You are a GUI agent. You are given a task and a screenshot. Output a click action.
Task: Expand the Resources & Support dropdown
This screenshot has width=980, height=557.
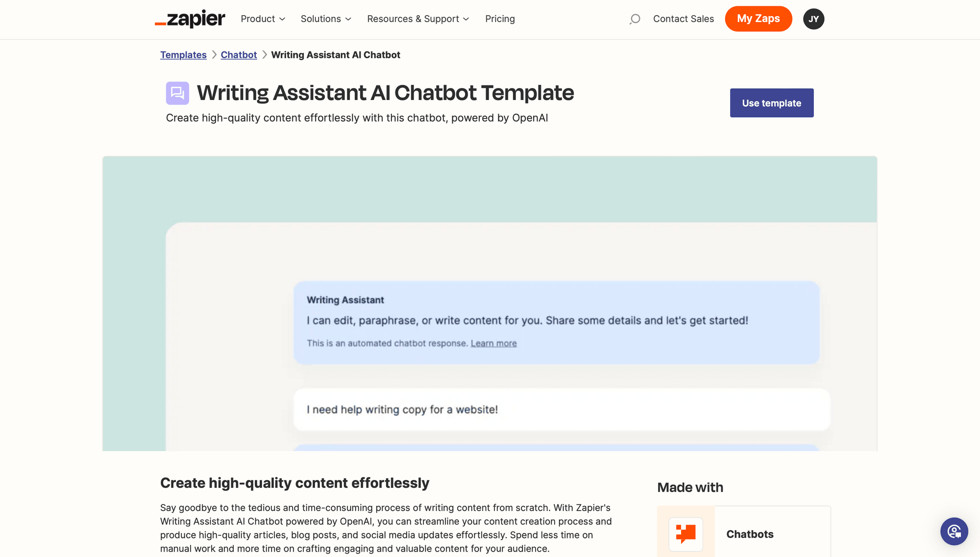pos(418,19)
